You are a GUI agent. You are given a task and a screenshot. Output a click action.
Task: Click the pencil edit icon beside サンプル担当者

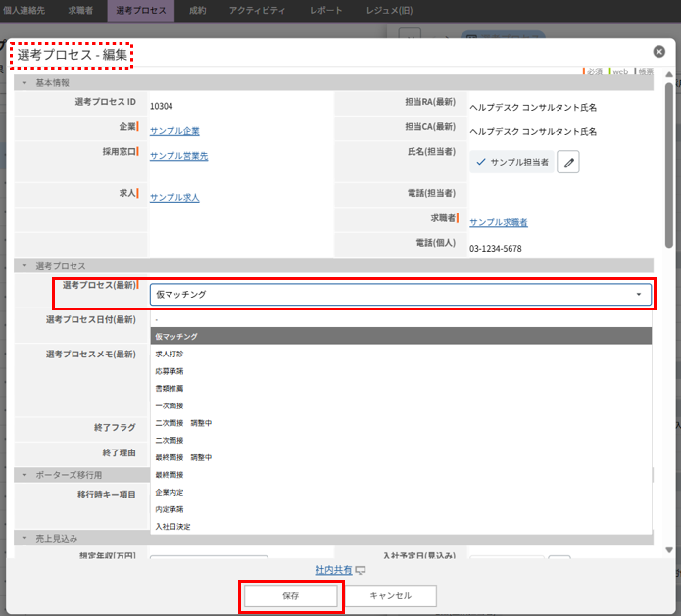coord(568,162)
